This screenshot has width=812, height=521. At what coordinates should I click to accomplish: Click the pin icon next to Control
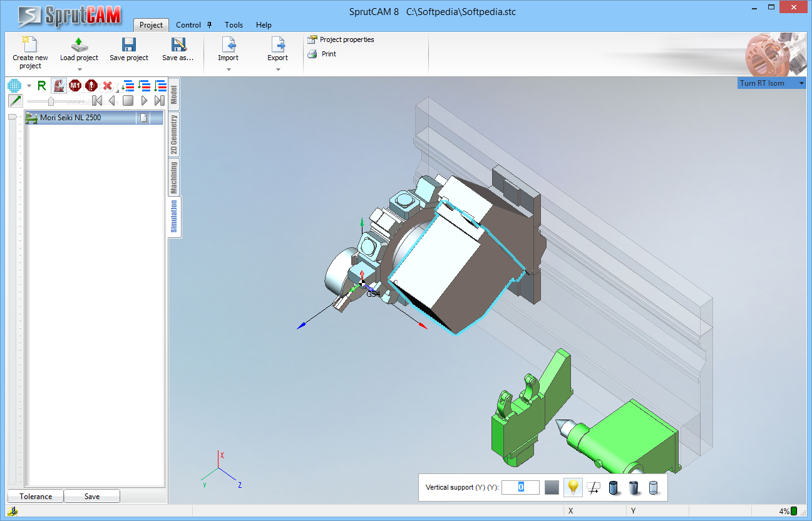209,25
